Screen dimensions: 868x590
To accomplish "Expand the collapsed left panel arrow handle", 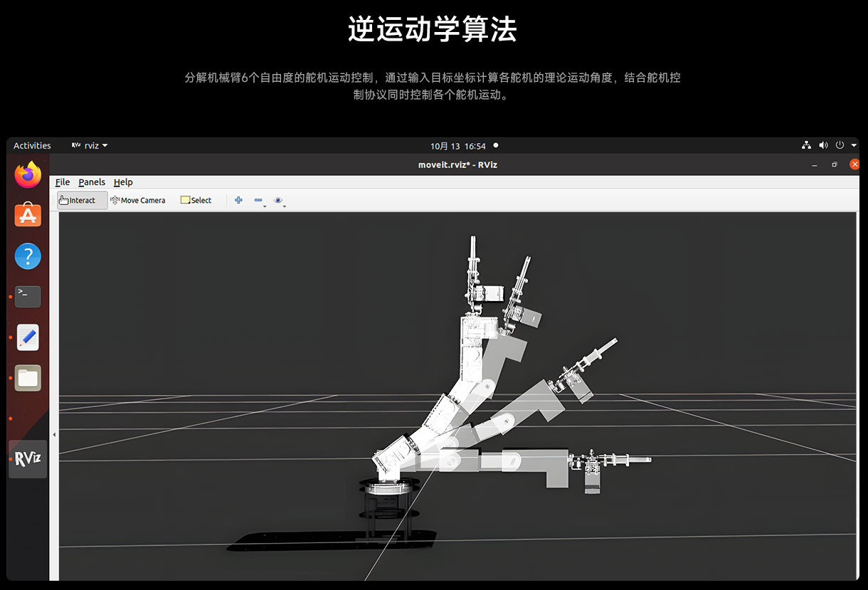I will click(54, 434).
